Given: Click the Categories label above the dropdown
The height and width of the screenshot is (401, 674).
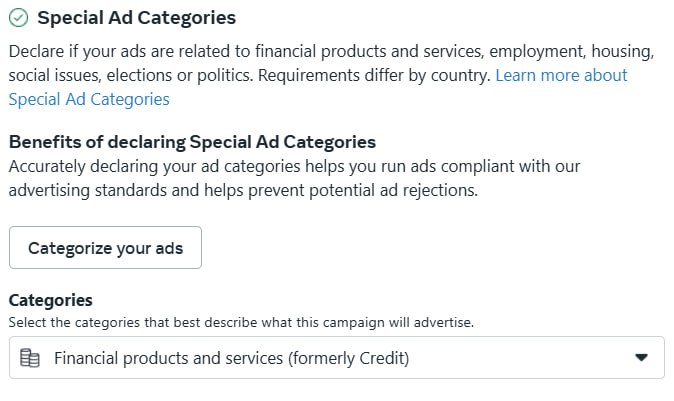Looking at the screenshot, I should tap(50, 300).
